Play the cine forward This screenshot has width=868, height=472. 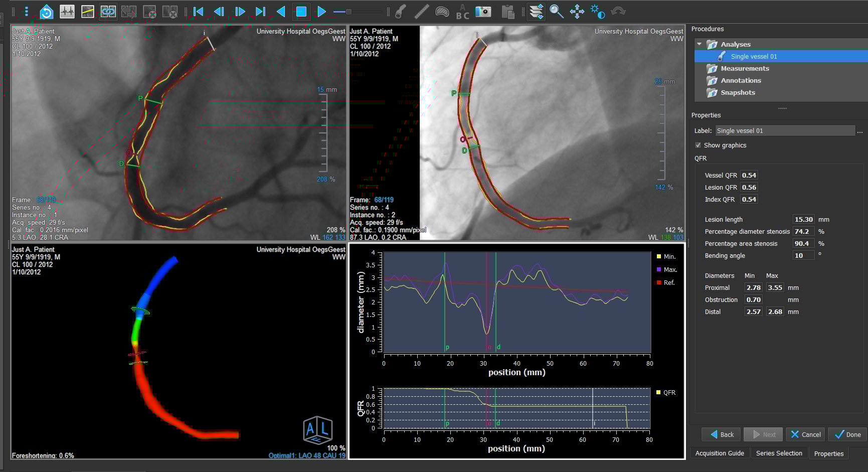pos(321,12)
